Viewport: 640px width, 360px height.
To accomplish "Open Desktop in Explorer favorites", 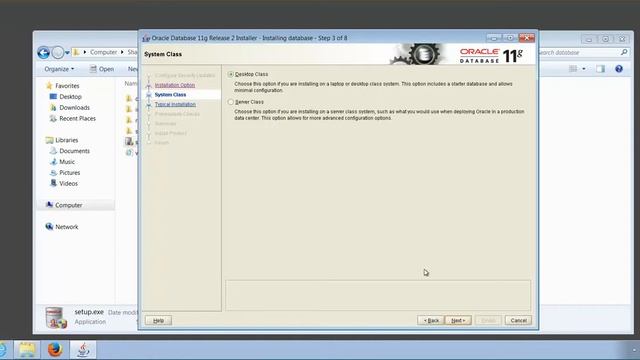I will [x=70, y=97].
